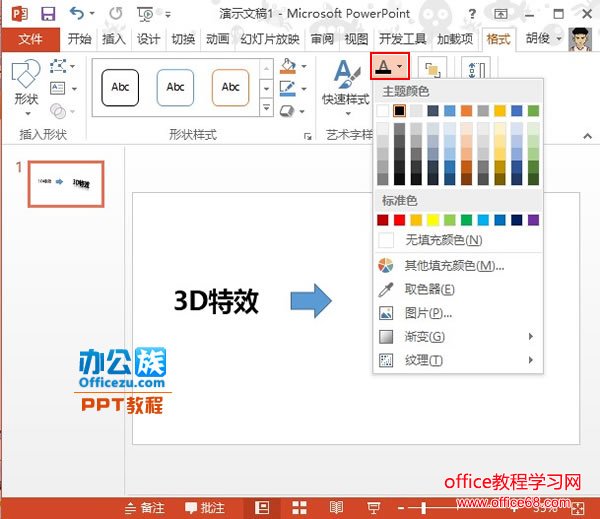Click the Shape Fill paint bucket
Screen dimensions: 600x519
pyautogui.click(x=288, y=66)
